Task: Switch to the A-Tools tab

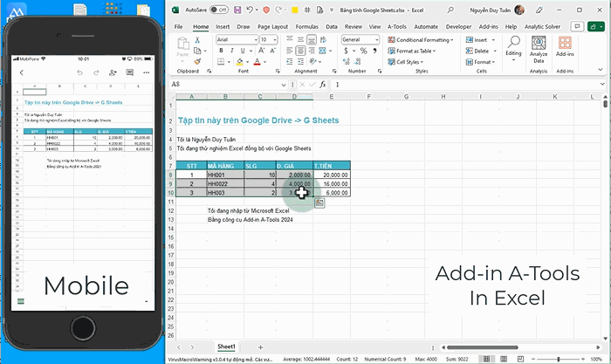Action: [x=396, y=26]
